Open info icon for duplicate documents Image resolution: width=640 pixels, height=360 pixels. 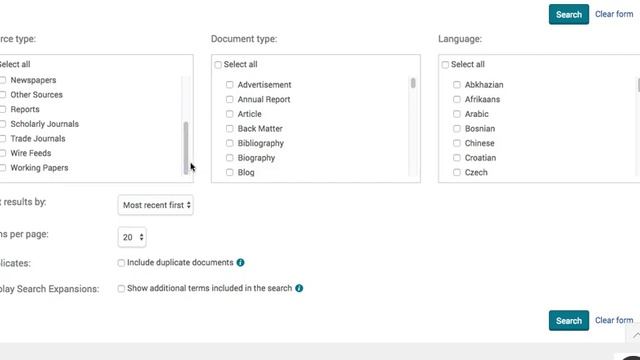tap(240, 262)
